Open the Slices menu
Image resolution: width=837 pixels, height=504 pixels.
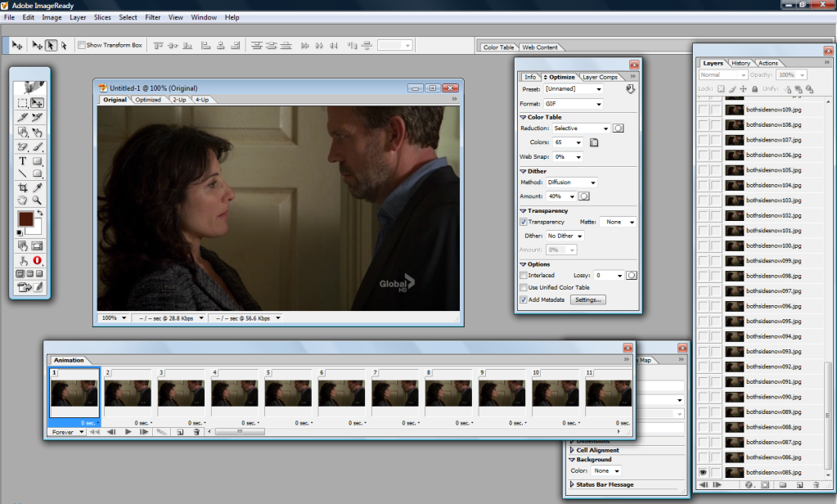click(102, 18)
